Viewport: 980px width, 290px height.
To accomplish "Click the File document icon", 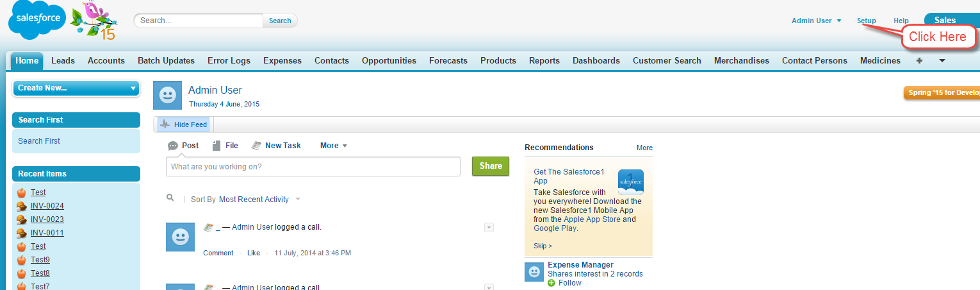I will click(x=216, y=146).
